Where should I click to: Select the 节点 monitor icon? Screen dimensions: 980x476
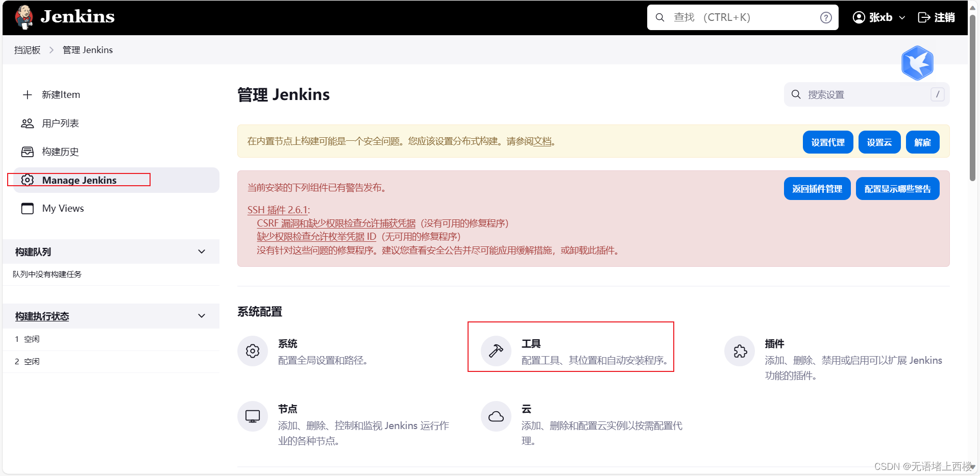tap(252, 416)
